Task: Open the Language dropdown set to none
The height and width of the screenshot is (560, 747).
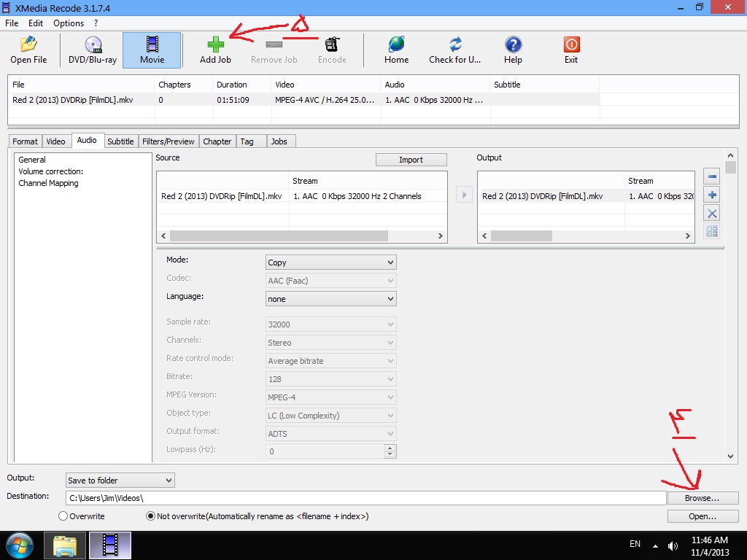Action: pyautogui.click(x=330, y=299)
